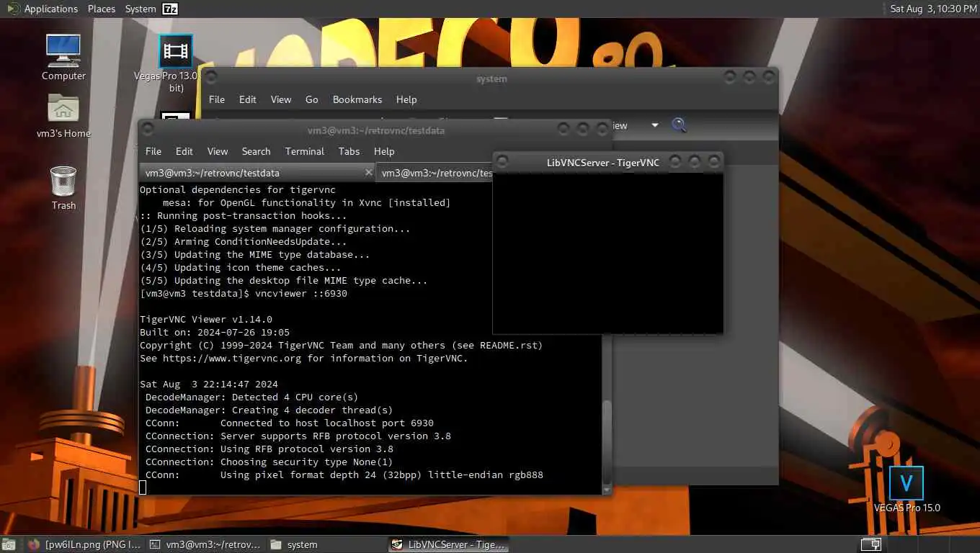Click the 'TigerVNC Viewer v1.14.0' line
This screenshot has width=980, height=553.
(206, 320)
